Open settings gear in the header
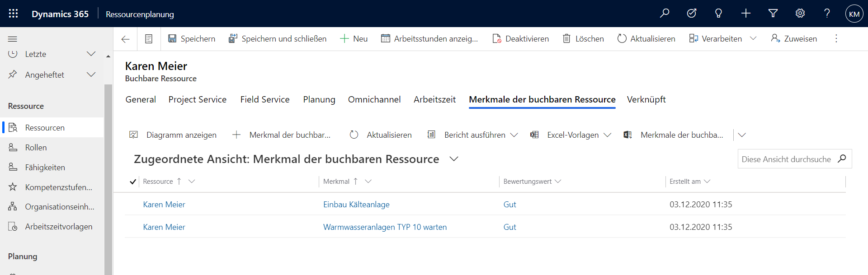 click(x=800, y=14)
